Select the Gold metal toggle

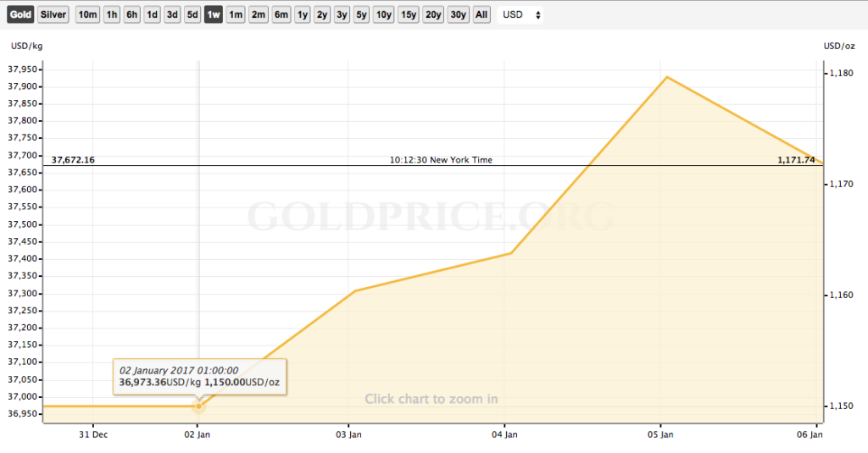[20, 14]
